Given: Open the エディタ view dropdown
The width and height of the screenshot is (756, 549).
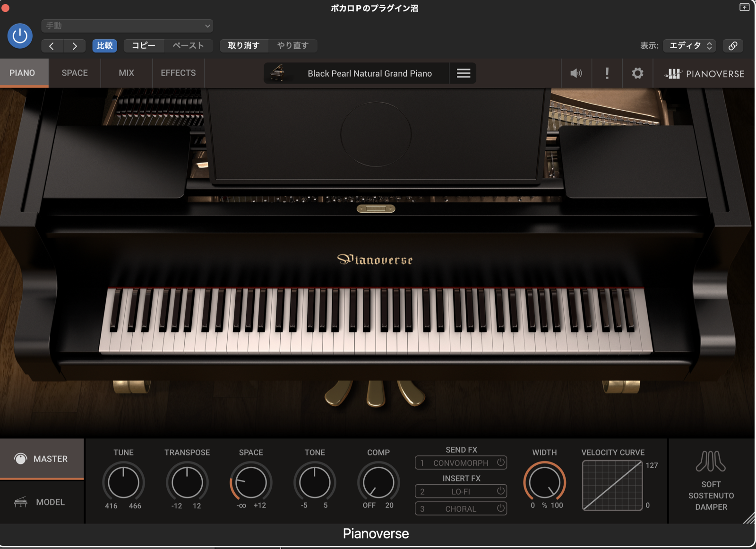Looking at the screenshot, I should pyautogui.click(x=689, y=45).
